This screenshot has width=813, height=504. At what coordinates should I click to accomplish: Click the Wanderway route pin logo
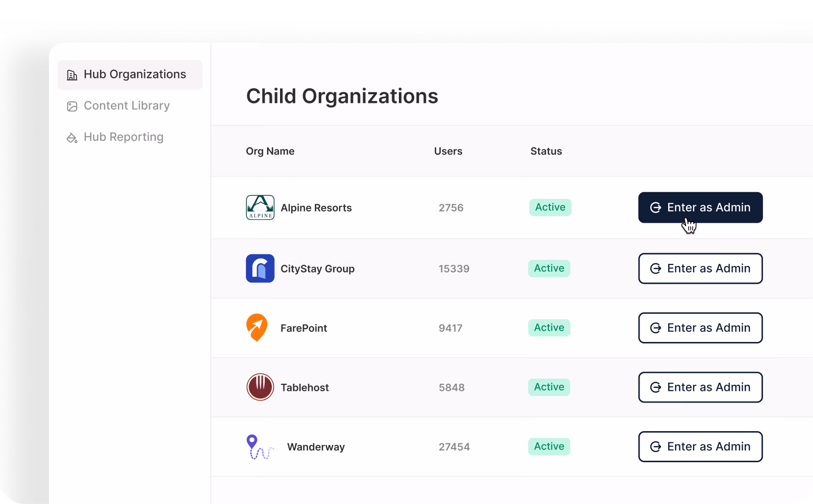click(x=260, y=447)
